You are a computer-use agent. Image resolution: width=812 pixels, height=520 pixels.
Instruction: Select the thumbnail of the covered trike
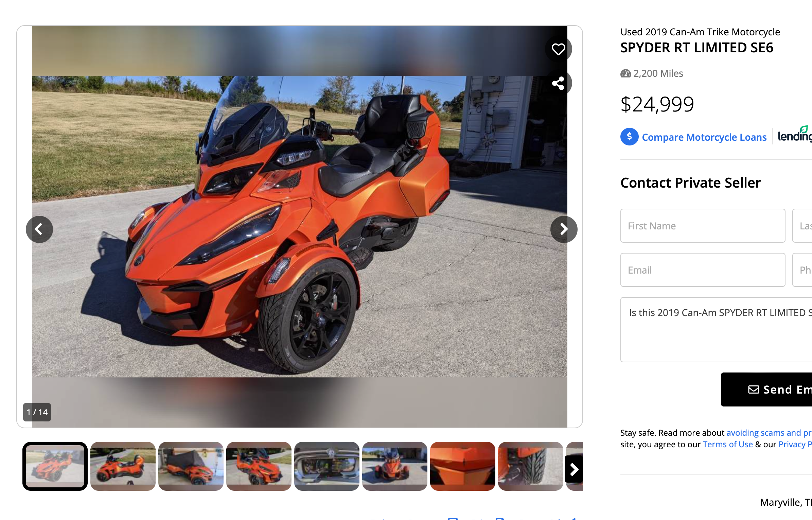click(x=191, y=466)
